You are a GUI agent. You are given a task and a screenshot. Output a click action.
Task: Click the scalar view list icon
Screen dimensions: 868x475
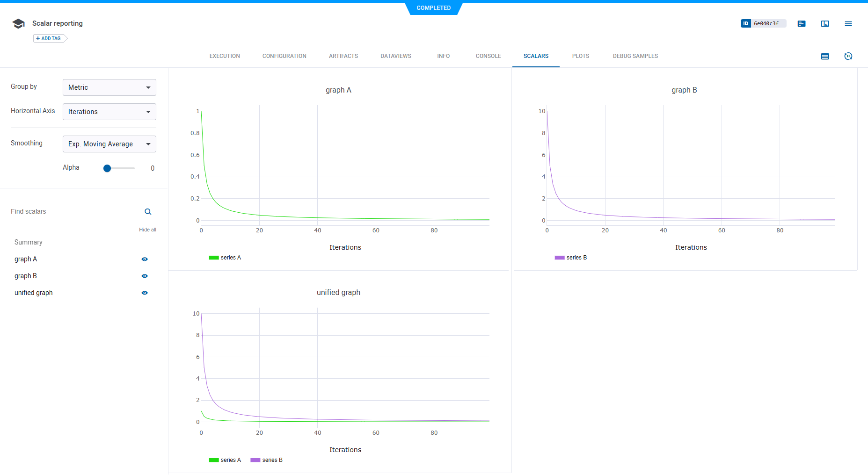(825, 56)
